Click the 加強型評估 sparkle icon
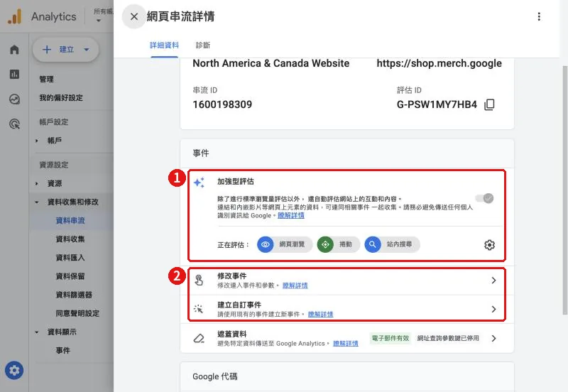This screenshot has height=392, width=568. [x=199, y=183]
